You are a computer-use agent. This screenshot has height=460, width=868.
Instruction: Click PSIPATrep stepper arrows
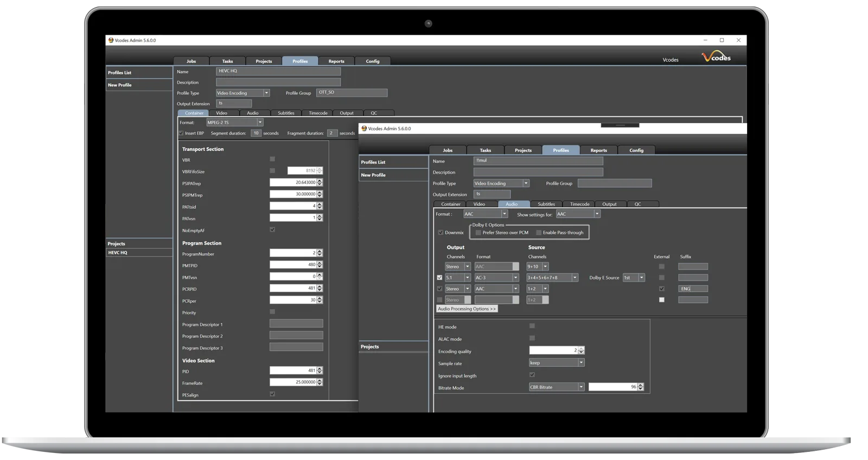tap(320, 182)
